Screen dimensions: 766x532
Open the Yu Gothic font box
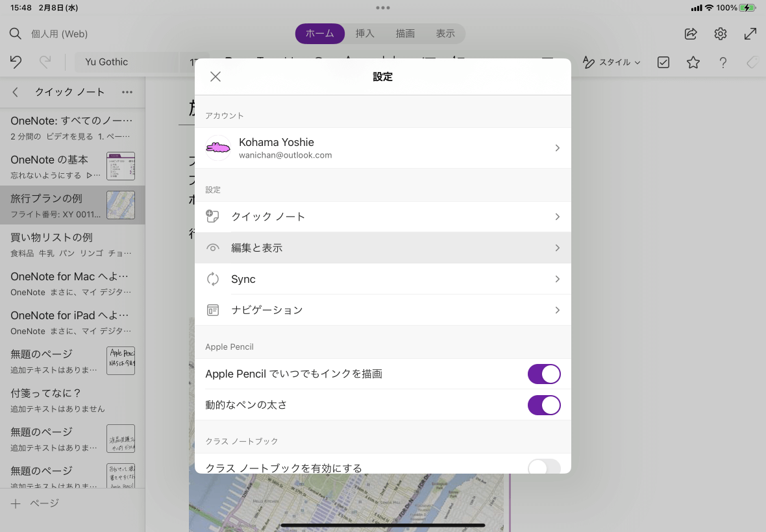pos(127,62)
